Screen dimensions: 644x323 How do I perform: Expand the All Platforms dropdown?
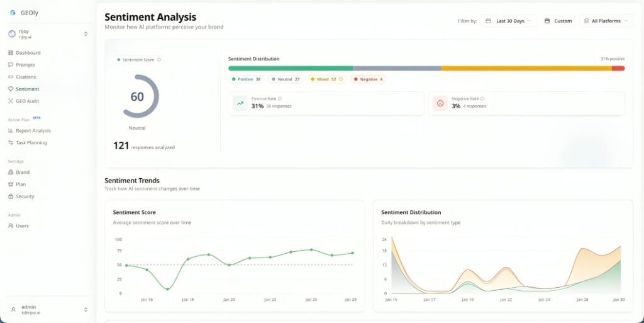click(606, 21)
